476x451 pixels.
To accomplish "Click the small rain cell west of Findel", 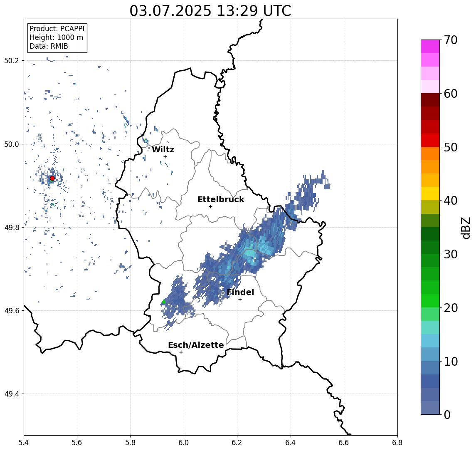I will coord(178,301).
